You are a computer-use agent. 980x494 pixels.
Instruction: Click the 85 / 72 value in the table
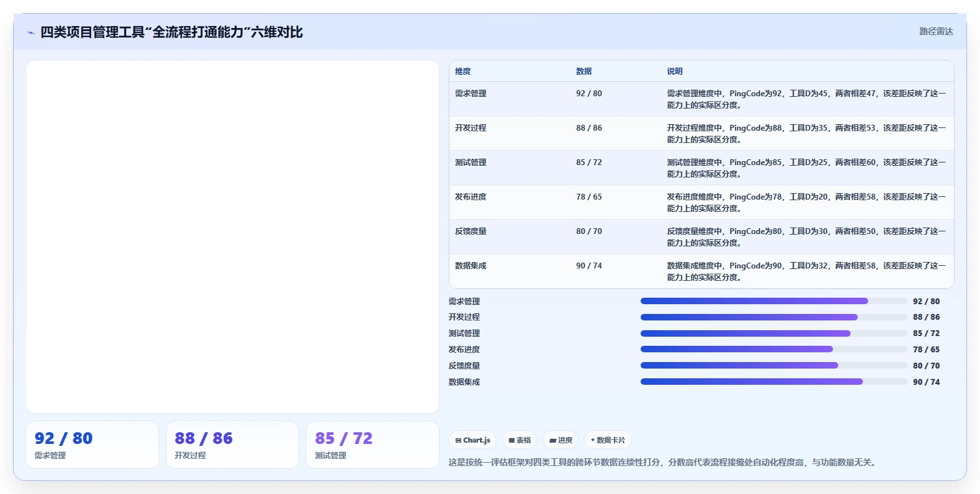pyautogui.click(x=589, y=162)
